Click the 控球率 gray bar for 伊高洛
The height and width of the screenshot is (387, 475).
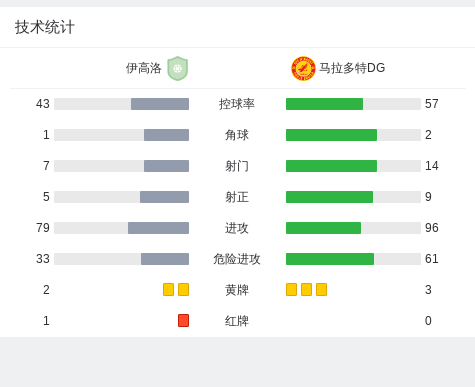(x=160, y=104)
